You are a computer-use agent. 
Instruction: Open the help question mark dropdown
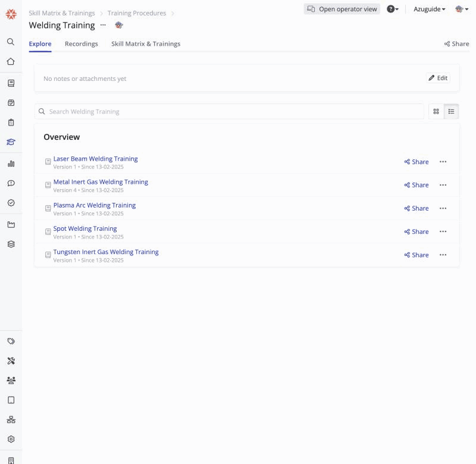pos(393,9)
